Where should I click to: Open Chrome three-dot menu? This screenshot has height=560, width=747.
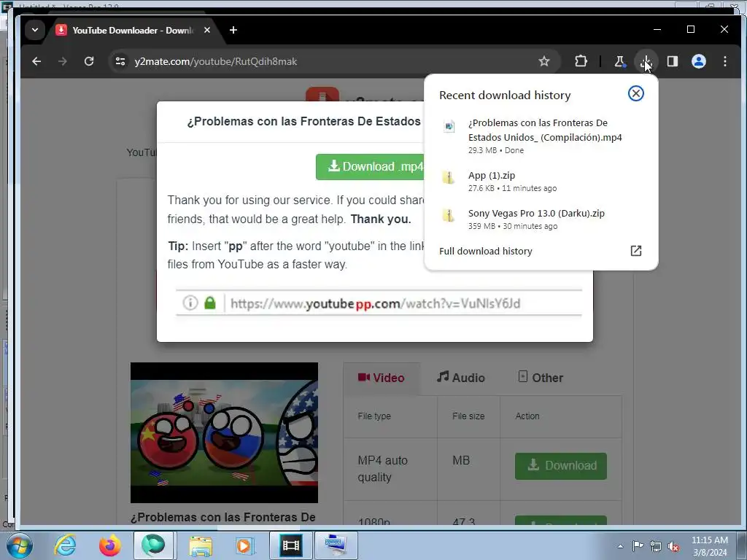pos(724,61)
